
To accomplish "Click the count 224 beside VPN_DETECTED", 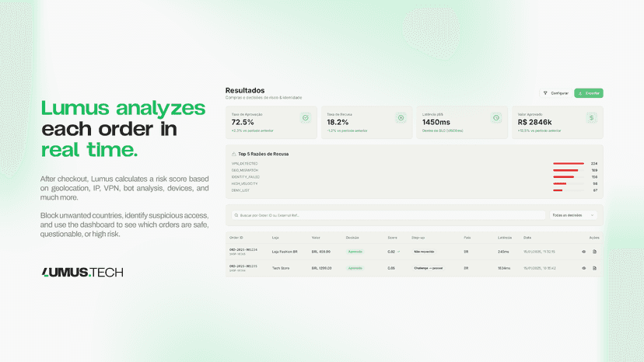I will pyautogui.click(x=594, y=163).
